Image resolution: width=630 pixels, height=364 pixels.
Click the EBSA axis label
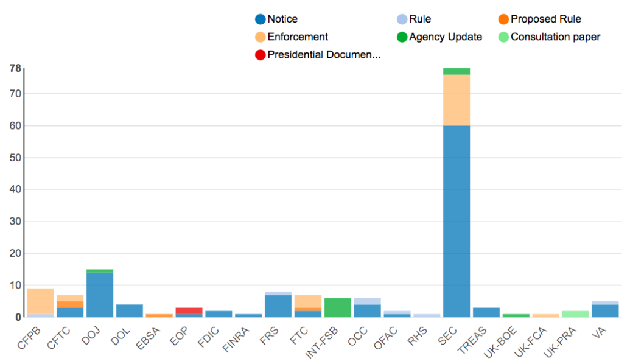click(148, 338)
